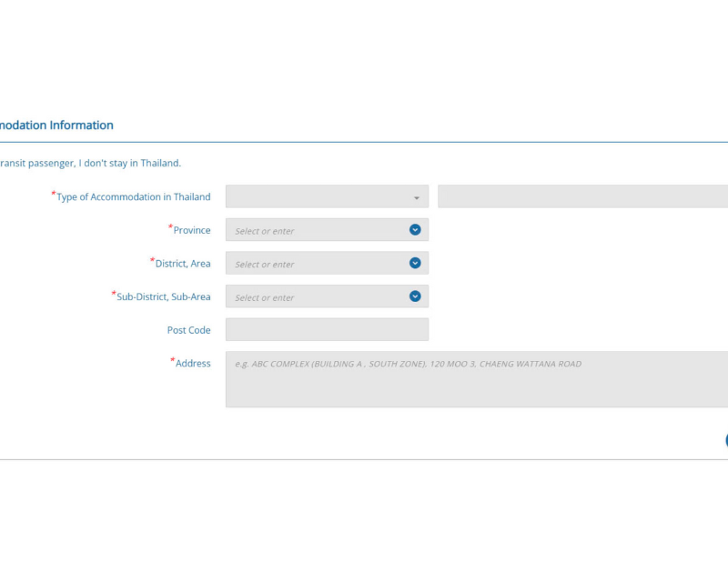This screenshot has width=728, height=582.
Task: Open the District, Area select-or-enter field
Action: (314, 264)
